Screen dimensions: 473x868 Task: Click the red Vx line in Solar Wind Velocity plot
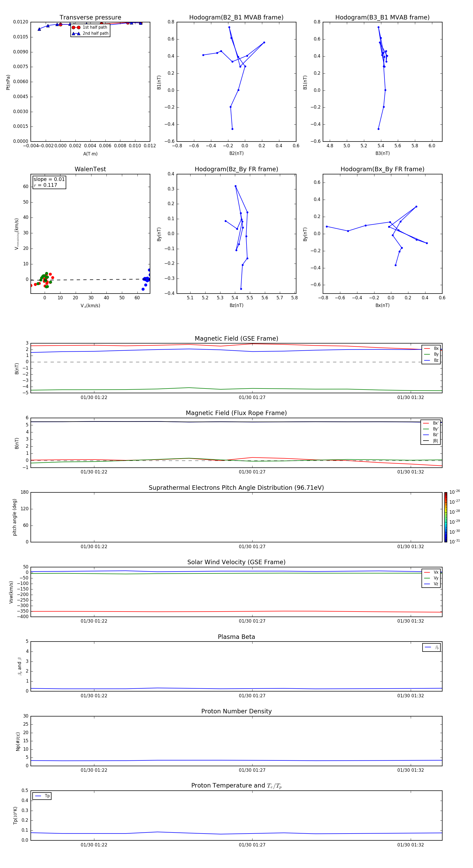coord(236,611)
